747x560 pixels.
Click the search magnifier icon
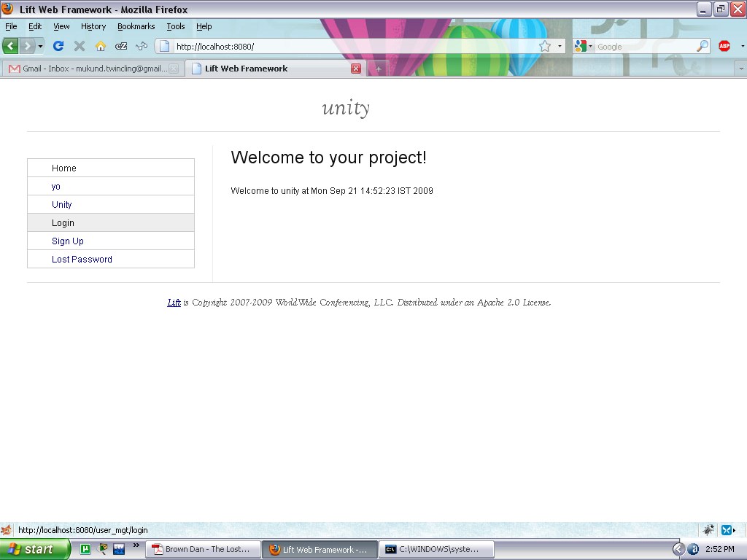click(703, 46)
